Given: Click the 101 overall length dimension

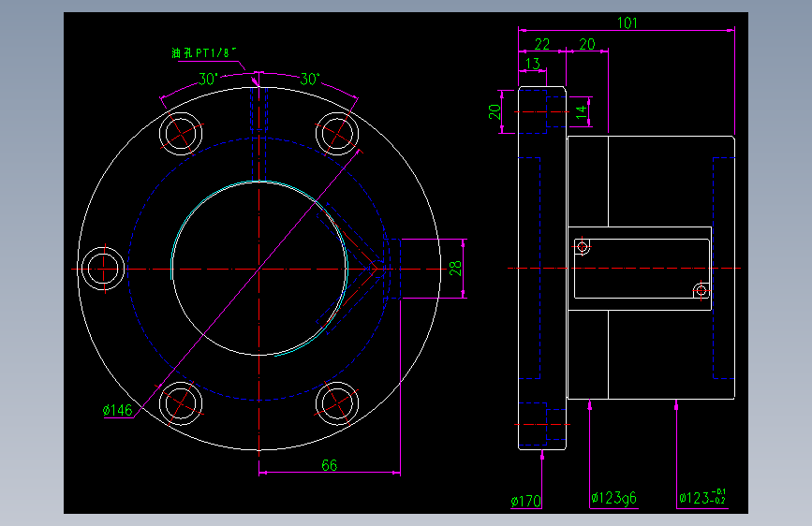Looking at the screenshot, I should (x=627, y=23).
